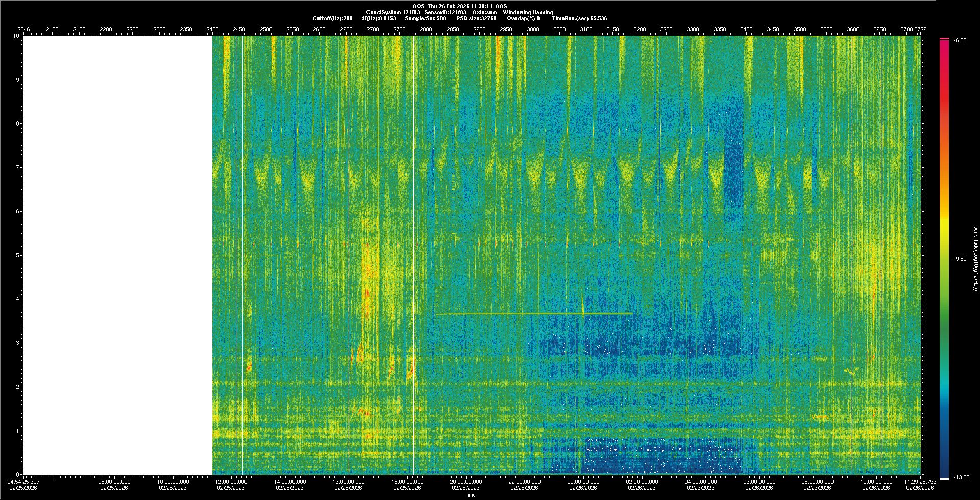Click the amplitude color bar legend

pos(944,258)
